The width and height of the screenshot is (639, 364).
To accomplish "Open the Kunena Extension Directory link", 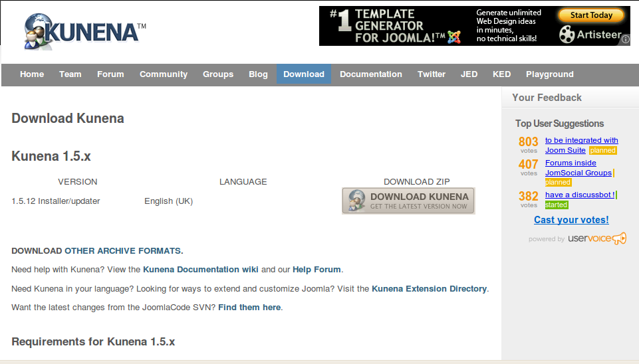I will 429,289.
